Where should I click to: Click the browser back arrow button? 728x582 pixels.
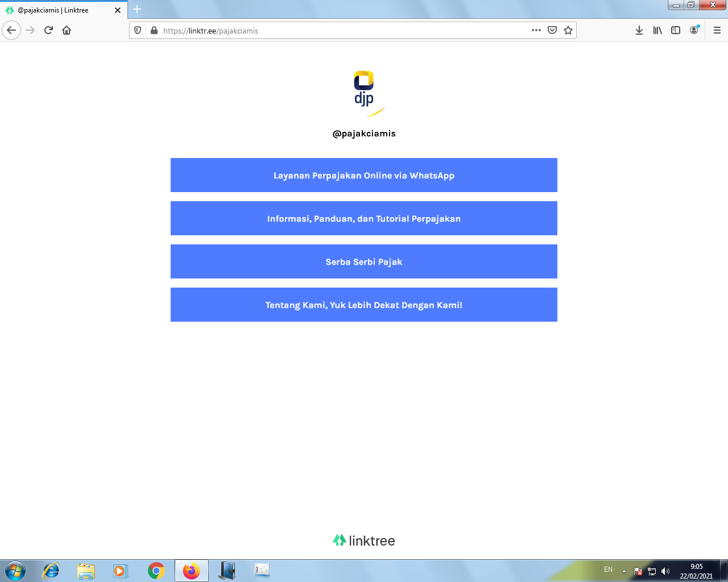[x=11, y=30]
